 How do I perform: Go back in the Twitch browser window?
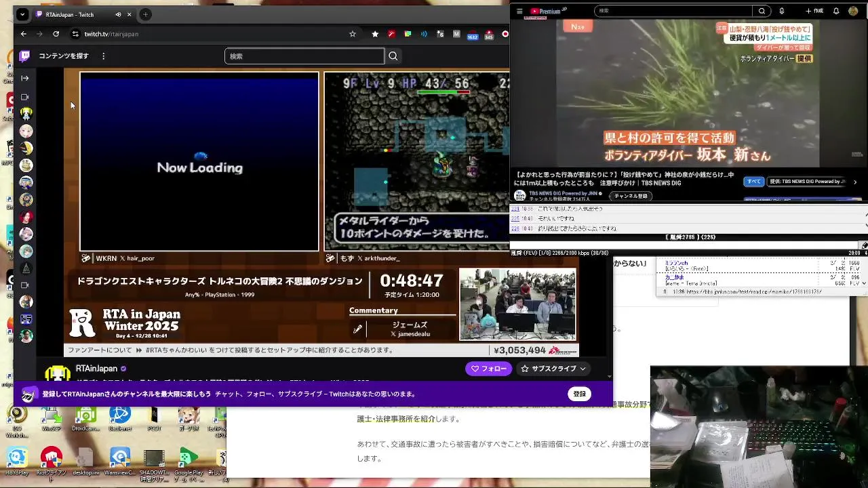pos(24,34)
